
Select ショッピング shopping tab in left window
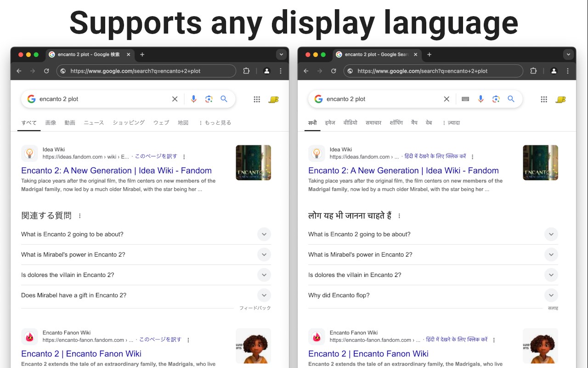129,123
